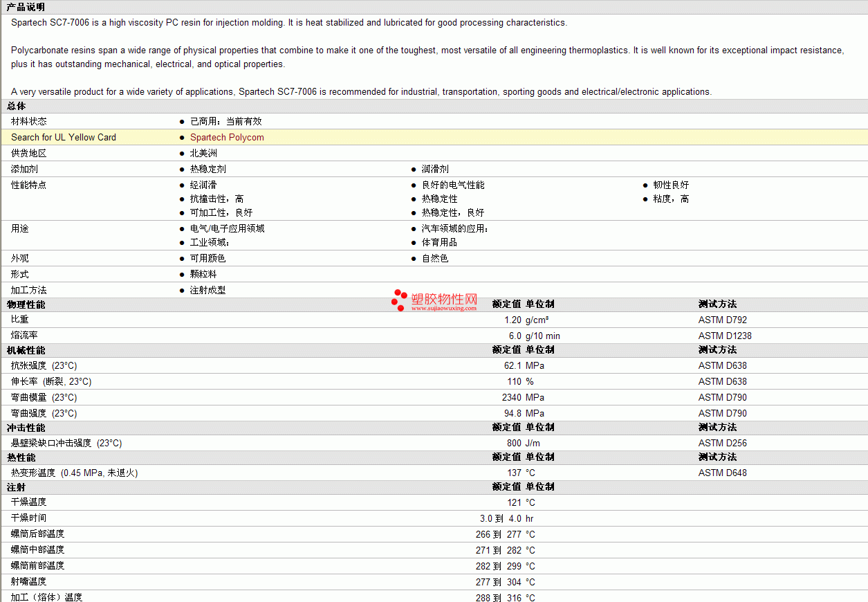Screen dimensions: 868x602
Task: Select the specific gravity value '1.20'
Action: pos(513,320)
